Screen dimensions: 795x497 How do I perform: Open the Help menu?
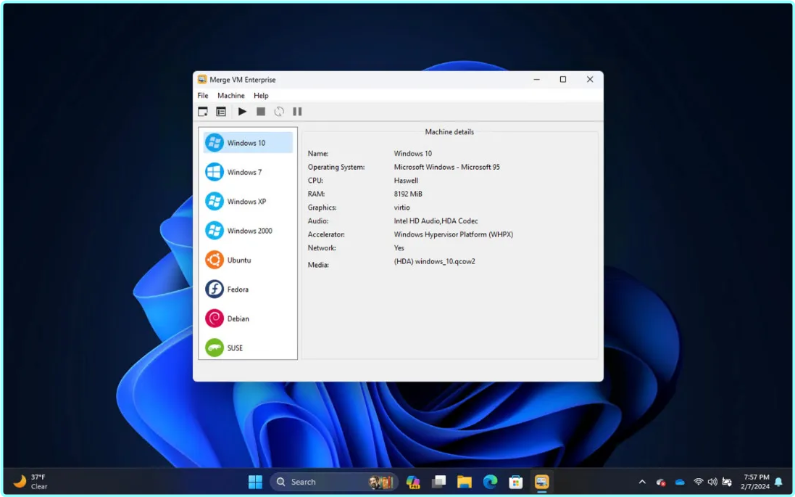tap(261, 96)
